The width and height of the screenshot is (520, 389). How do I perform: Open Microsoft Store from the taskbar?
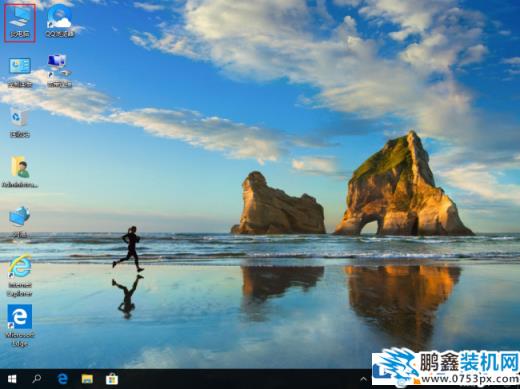coord(112,379)
